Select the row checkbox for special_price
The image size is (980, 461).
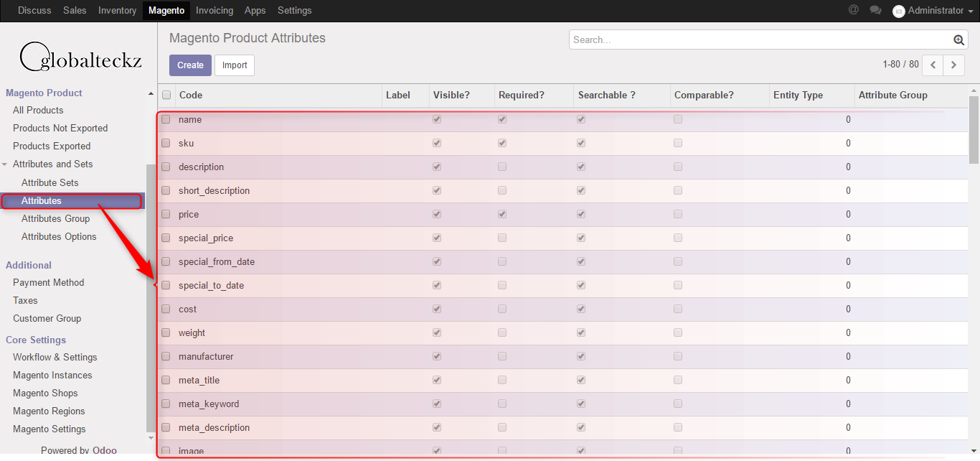(x=166, y=238)
